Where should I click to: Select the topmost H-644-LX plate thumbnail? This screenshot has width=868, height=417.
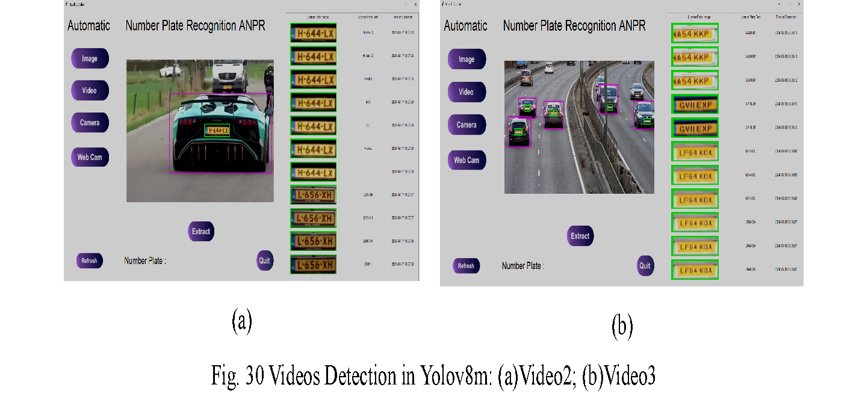point(313,33)
